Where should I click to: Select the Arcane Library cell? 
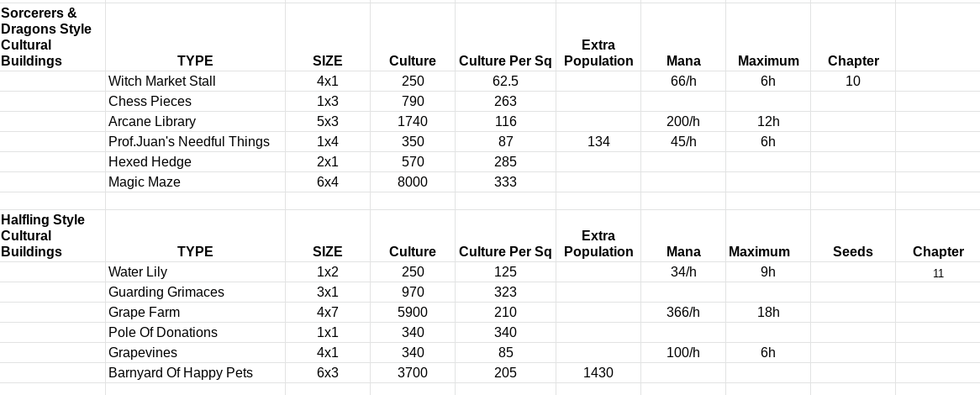[195, 121]
